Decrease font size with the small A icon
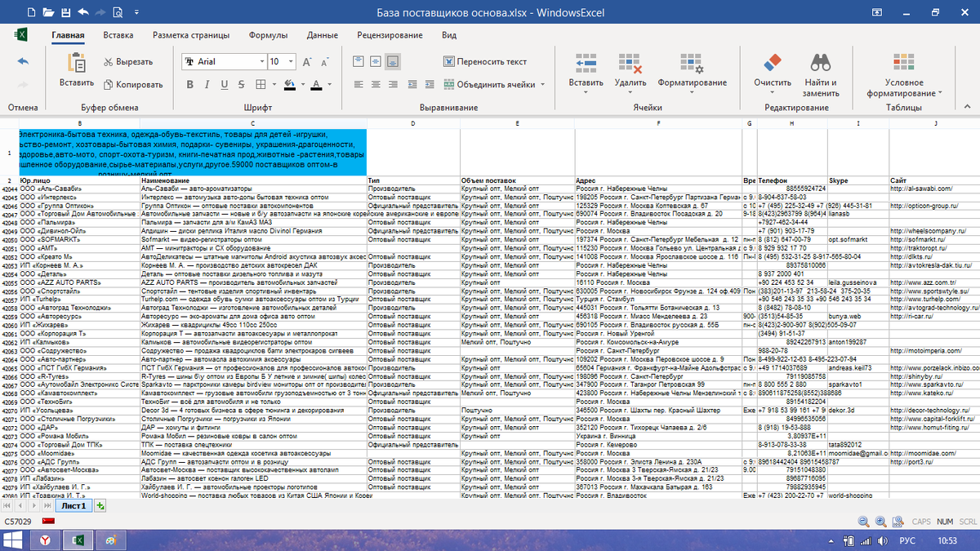This screenshot has width=980, height=551. click(x=327, y=62)
